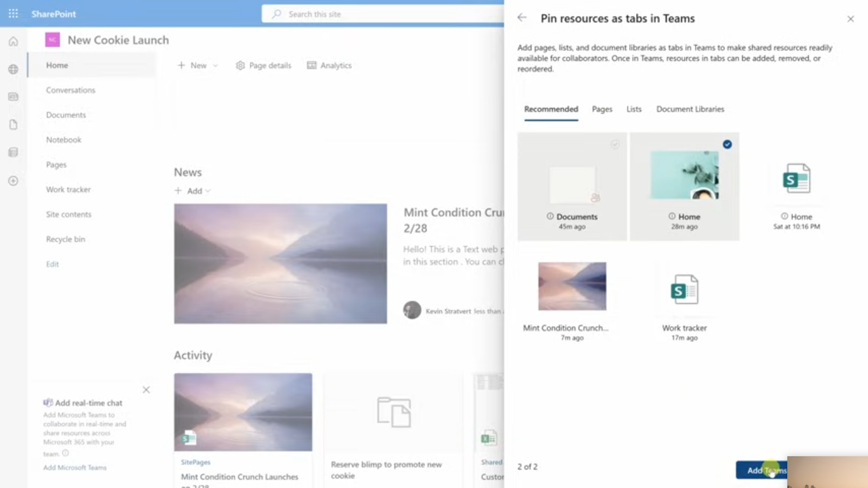Open the globe My sites icon
This screenshot has height=488, width=868.
point(13,69)
